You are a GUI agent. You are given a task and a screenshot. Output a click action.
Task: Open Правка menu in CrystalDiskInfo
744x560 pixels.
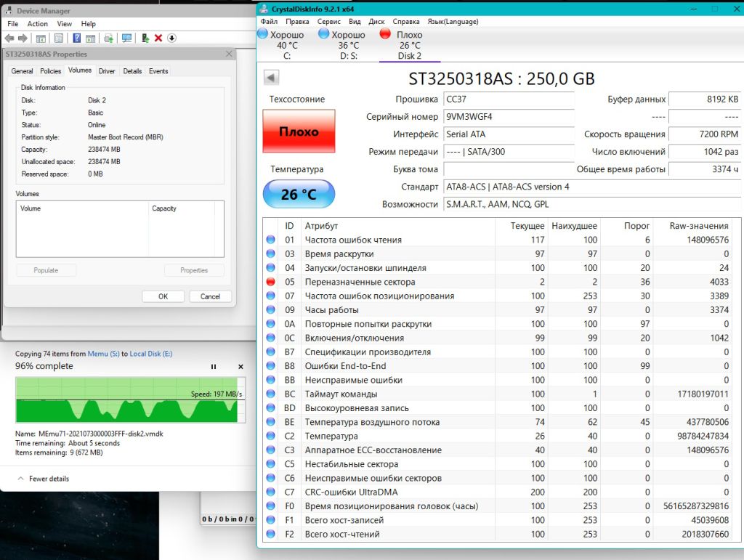point(297,21)
